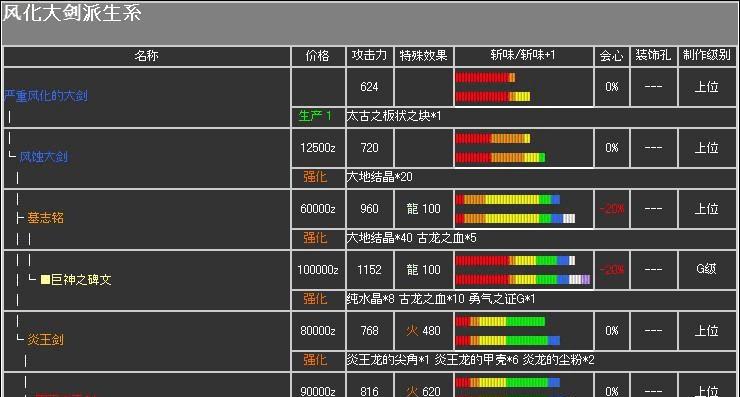Click the 名称 column header
The height and width of the screenshot is (397, 740).
click(146, 56)
